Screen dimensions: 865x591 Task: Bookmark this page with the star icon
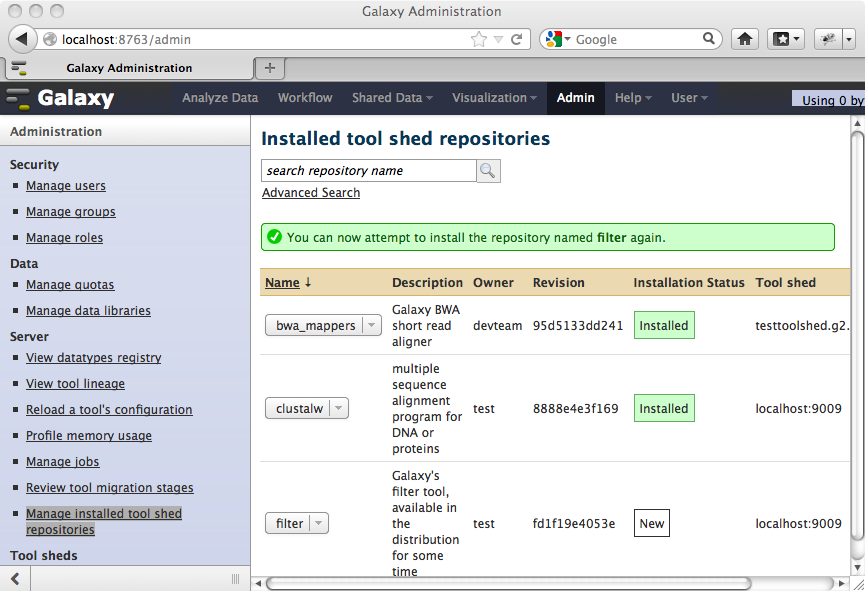479,39
